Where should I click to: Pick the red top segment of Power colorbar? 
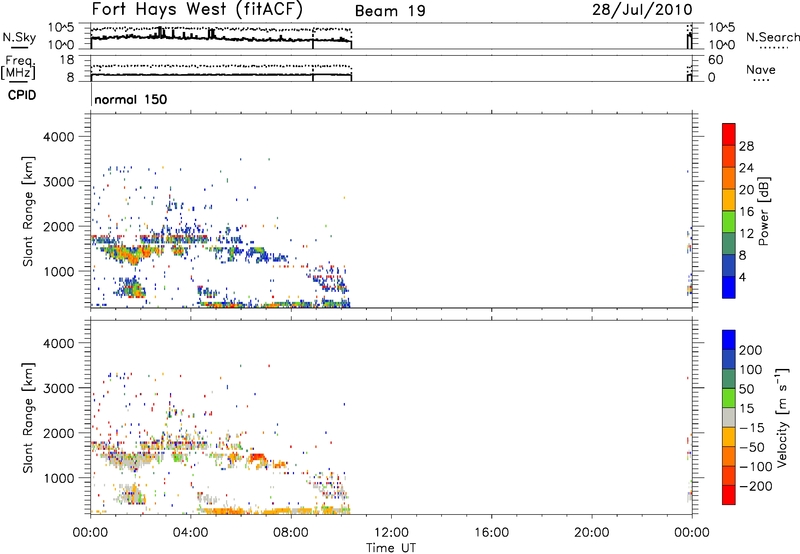pos(729,134)
